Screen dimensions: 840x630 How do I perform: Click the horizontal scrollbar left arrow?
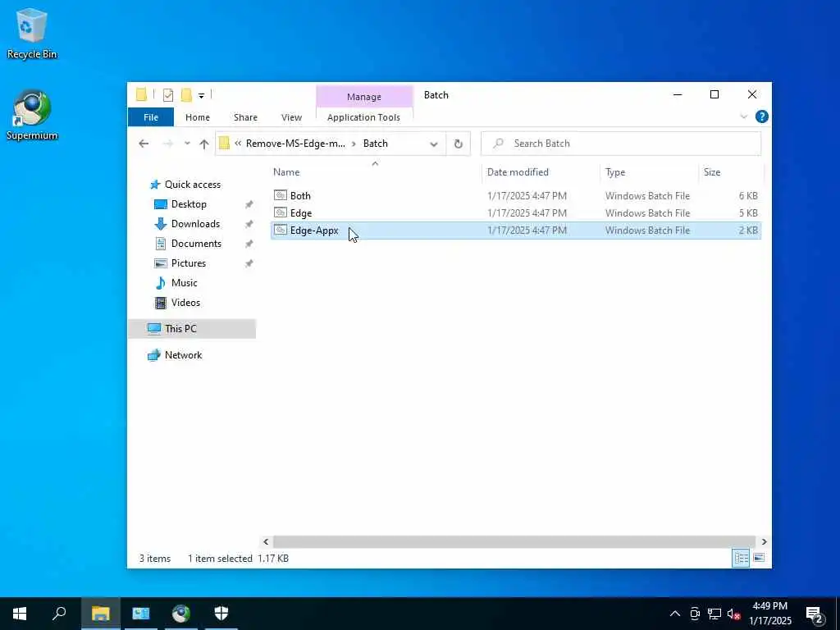coord(266,541)
